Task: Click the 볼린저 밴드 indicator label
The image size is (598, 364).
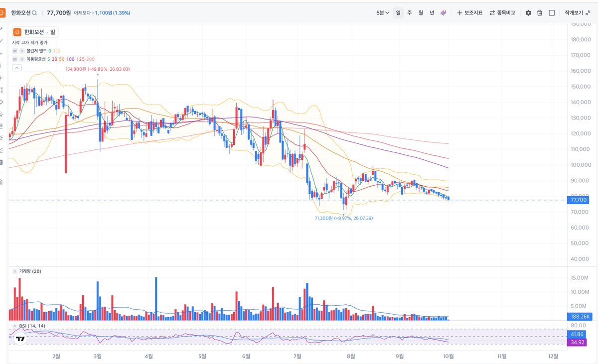Action: 36,51
